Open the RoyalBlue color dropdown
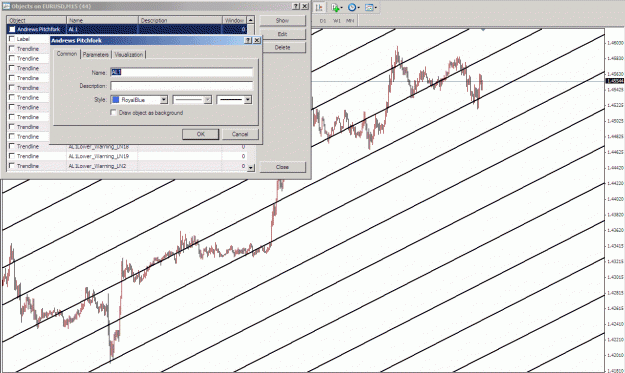 (163, 100)
